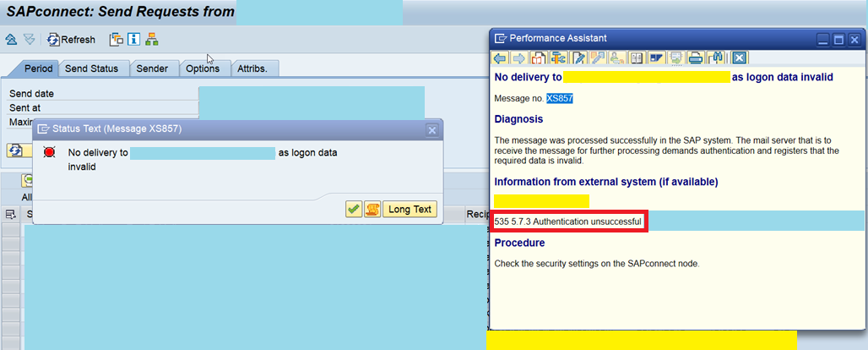
Task: Click Refresh in the SAPconnect toolbar
Action: click(x=71, y=40)
